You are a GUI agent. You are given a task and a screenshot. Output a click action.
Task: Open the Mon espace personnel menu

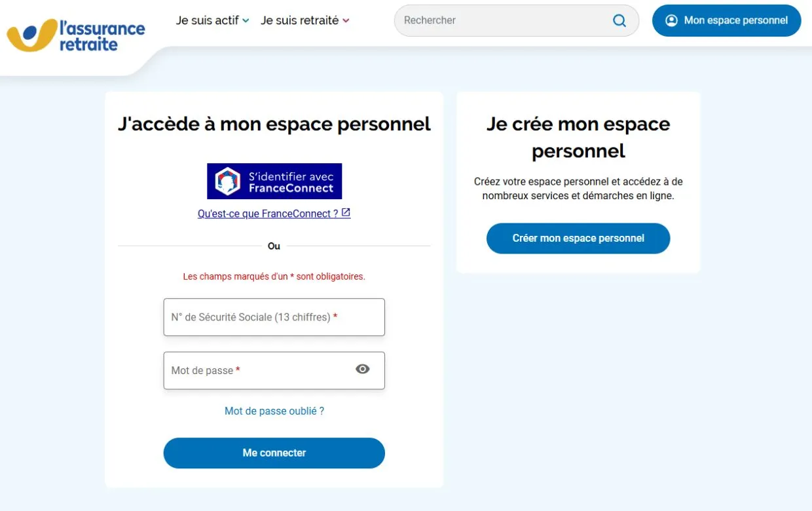[x=726, y=20]
